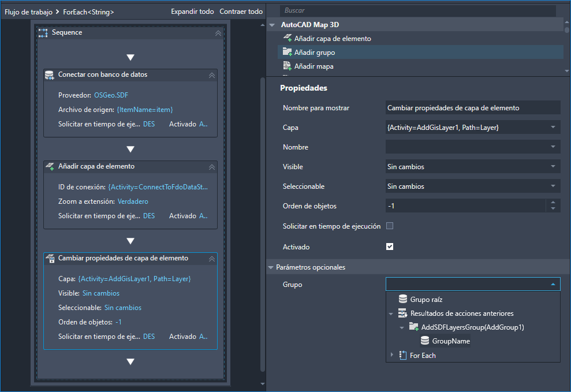Collapse the Parámetros opcionales section
This screenshot has height=392, width=571.
(271, 267)
